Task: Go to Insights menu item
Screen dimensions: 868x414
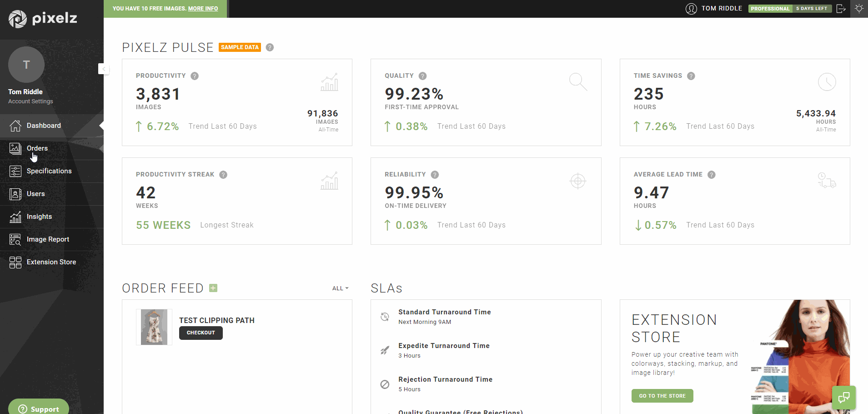Action: pos(52,217)
